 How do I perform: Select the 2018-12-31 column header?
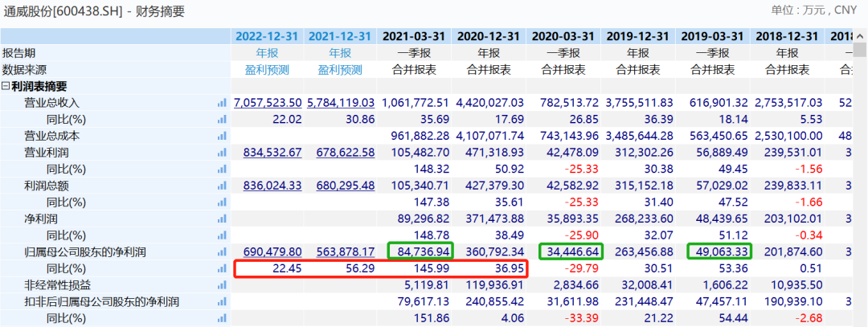click(787, 36)
